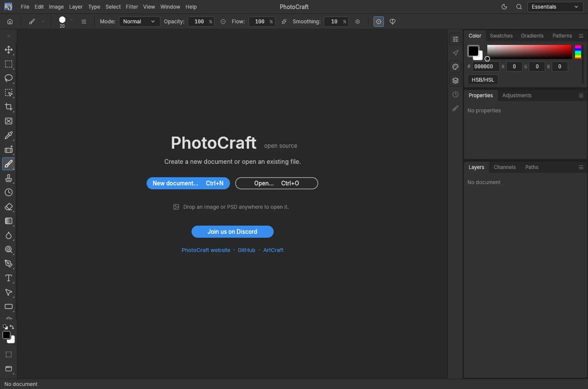
Task: Select the Move tool
Action: coord(9,50)
